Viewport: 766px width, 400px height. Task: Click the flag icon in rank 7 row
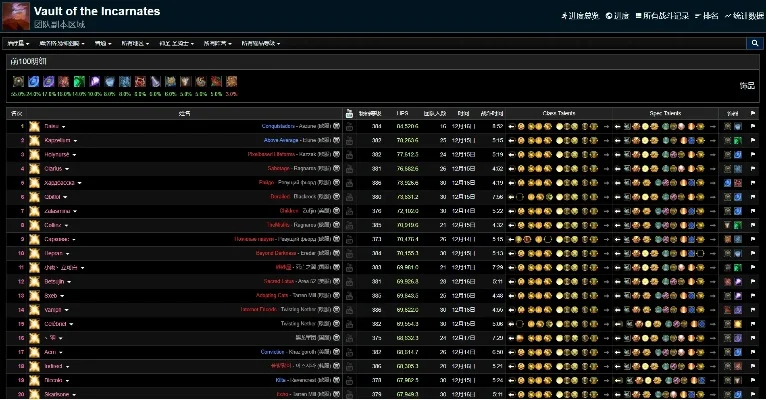(x=753, y=211)
